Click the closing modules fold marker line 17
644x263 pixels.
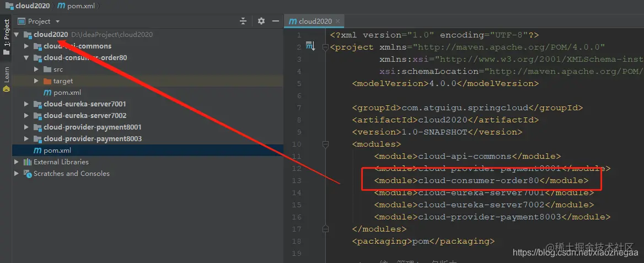(x=326, y=229)
